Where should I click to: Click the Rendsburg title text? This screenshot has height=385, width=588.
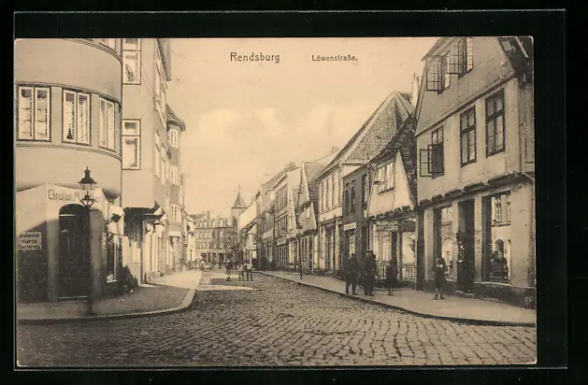click(253, 57)
